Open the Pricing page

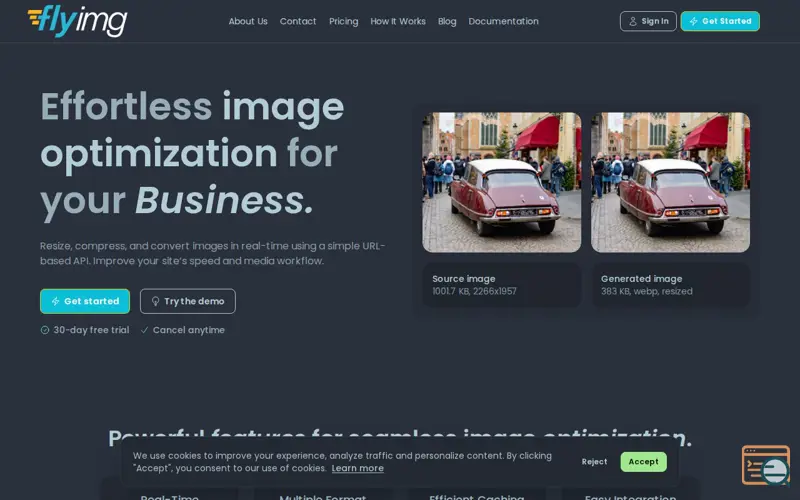343,21
